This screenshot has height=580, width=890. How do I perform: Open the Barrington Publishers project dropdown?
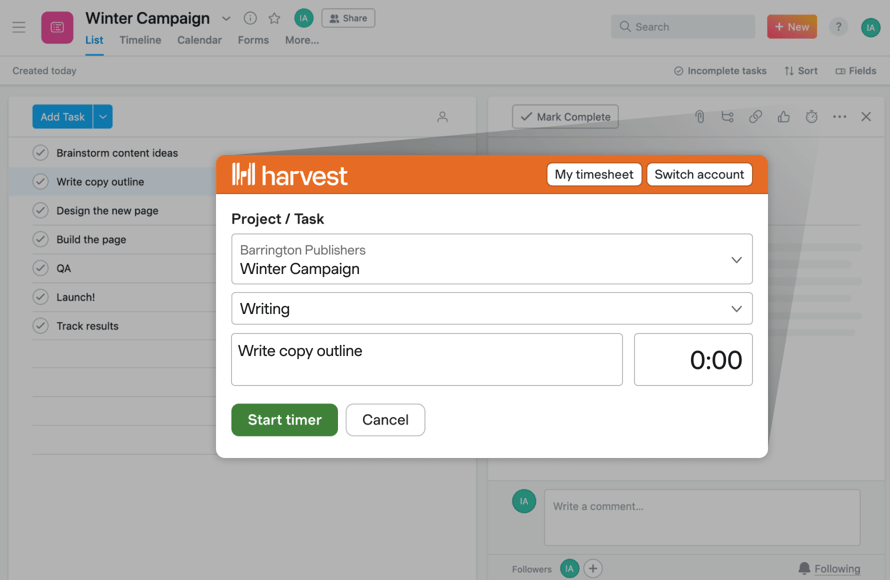click(492, 259)
